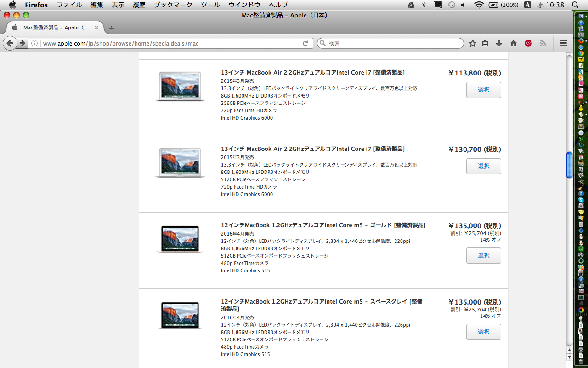Viewport: 588px width, 368px height.
Task: Open Time Machine menu bar icon
Action: (x=451, y=5)
